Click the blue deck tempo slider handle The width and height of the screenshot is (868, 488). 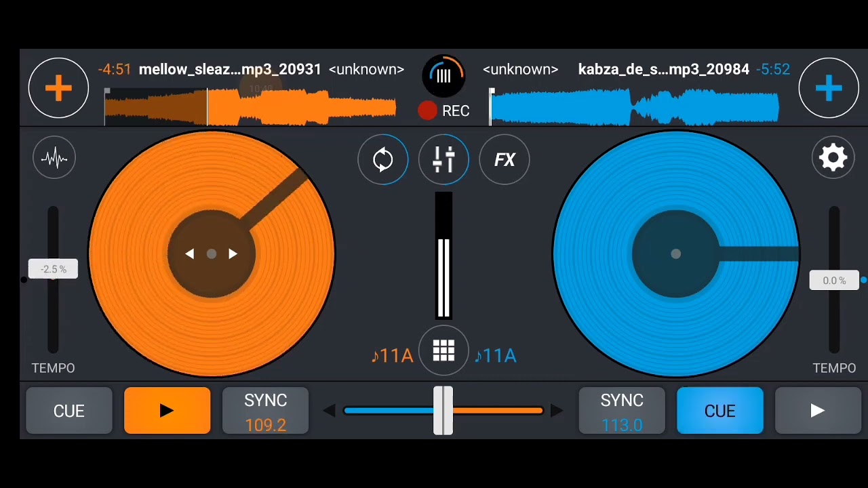click(x=834, y=281)
